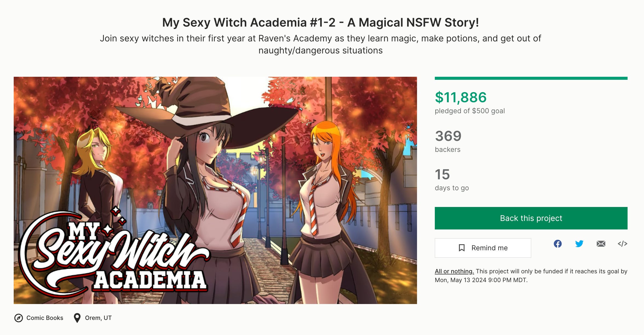
Task: Click the Mon, May 13 2024 deadline text
Action: point(481,280)
